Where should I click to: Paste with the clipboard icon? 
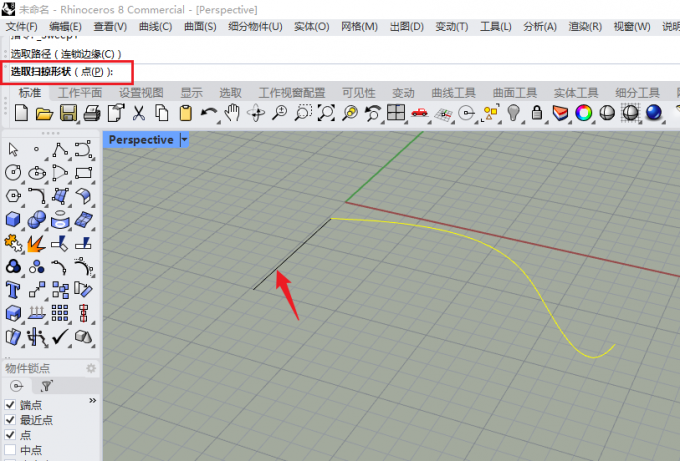tap(186, 113)
